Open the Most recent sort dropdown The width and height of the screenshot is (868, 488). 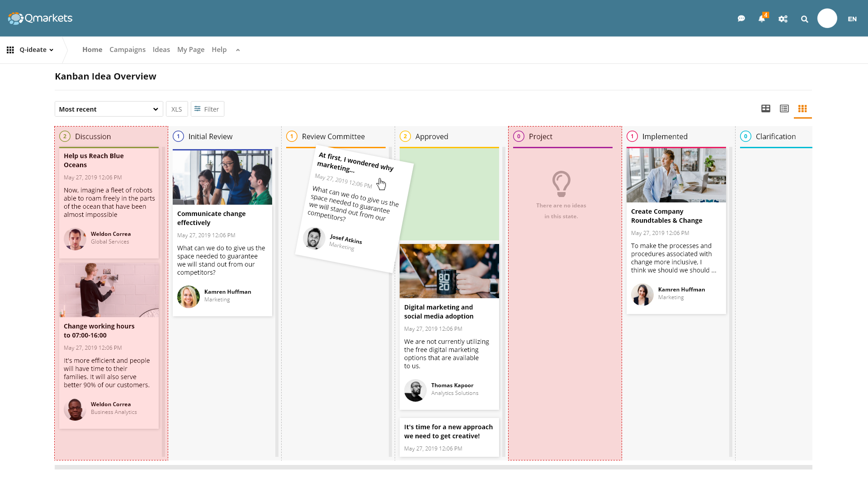tap(108, 109)
